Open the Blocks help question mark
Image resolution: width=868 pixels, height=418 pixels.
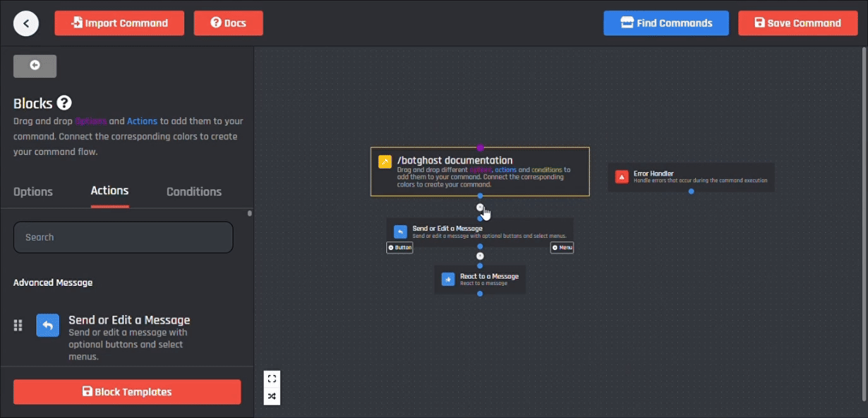(64, 103)
